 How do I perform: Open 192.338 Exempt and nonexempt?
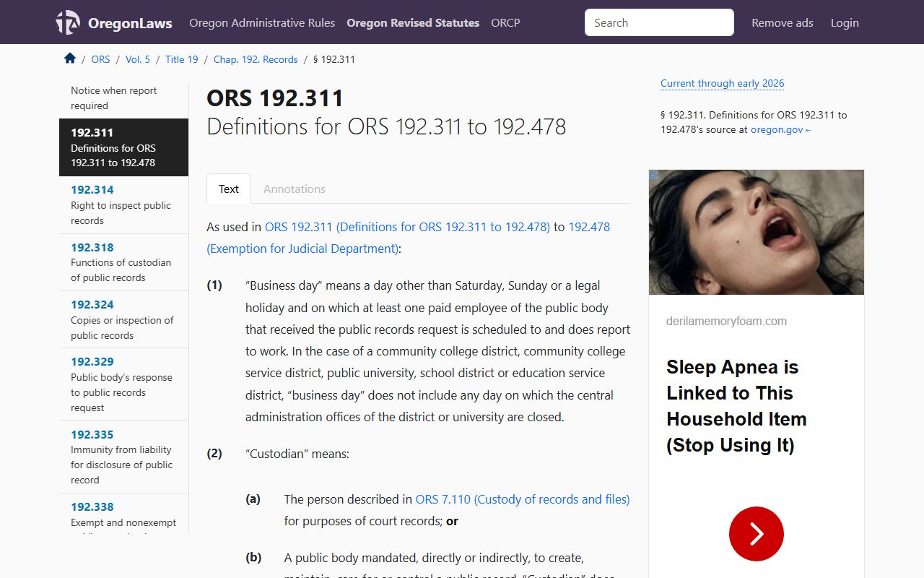point(124,514)
